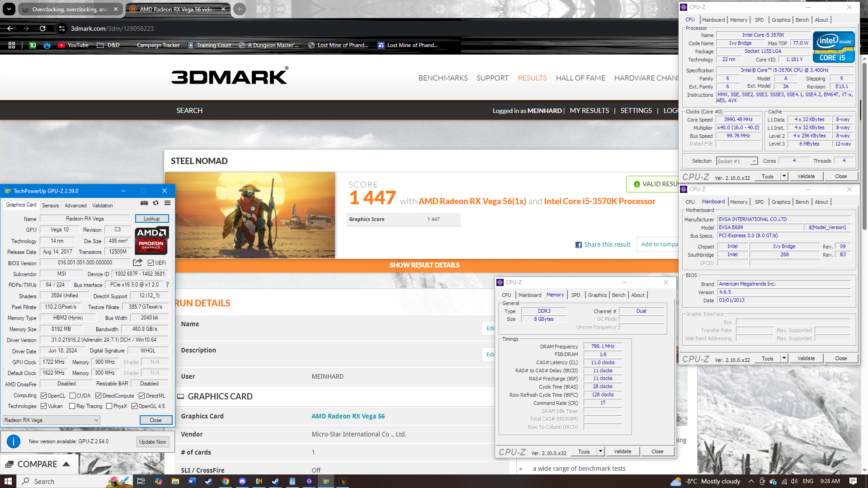Click the browser reload icon
The height and width of the screenshot is (488, 868).
pos(42,28)
